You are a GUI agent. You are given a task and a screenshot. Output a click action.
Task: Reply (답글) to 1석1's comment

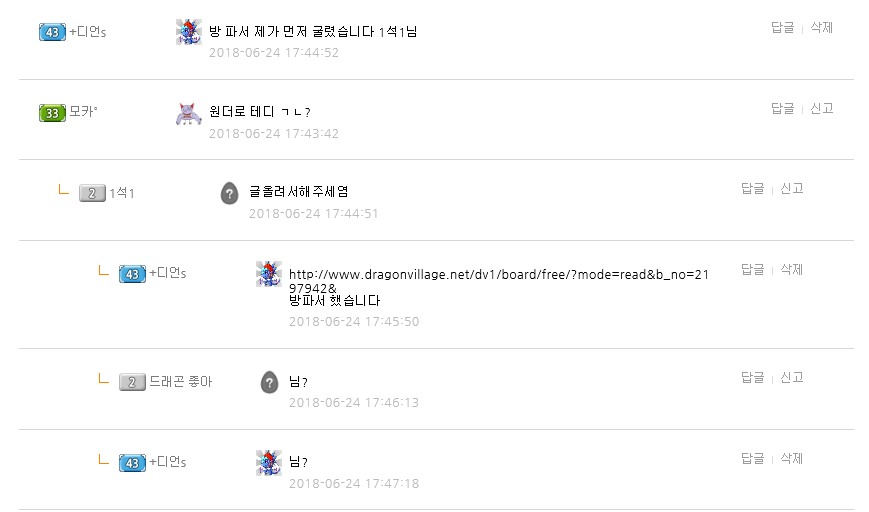click(752, 188)
